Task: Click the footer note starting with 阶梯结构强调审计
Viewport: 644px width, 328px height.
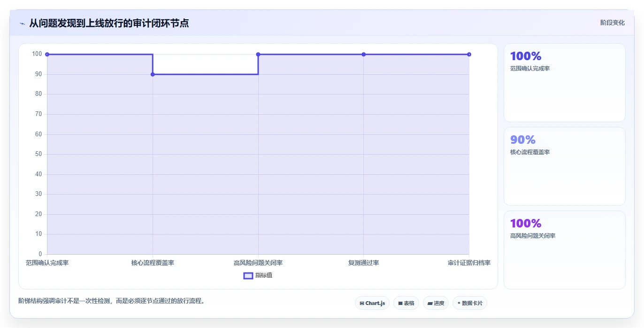Action: 112,301
